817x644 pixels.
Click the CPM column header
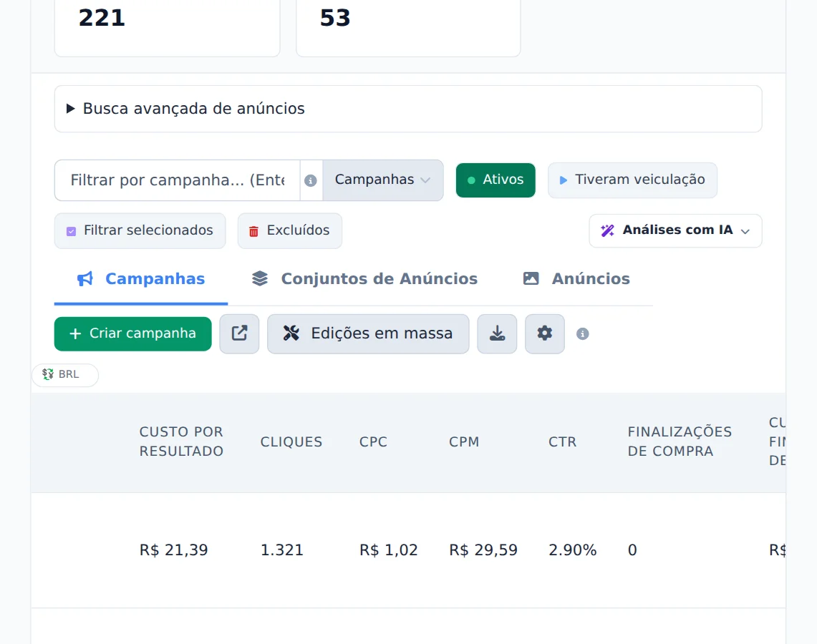464,442
